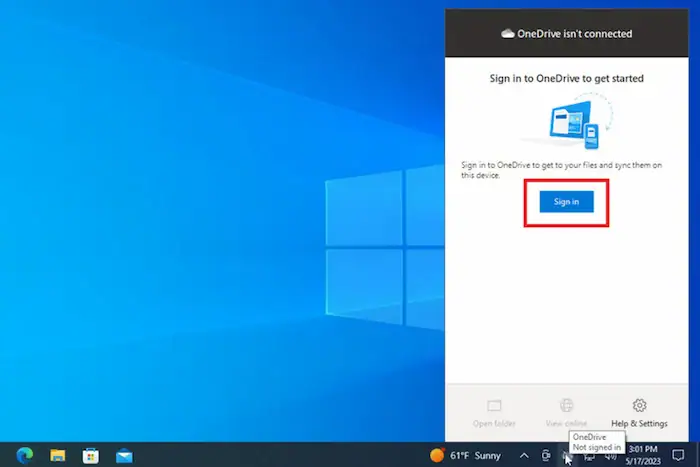The image size is (700, 467).
Task: Open Mail app from taskbar
Action: (x=124, y=456)
